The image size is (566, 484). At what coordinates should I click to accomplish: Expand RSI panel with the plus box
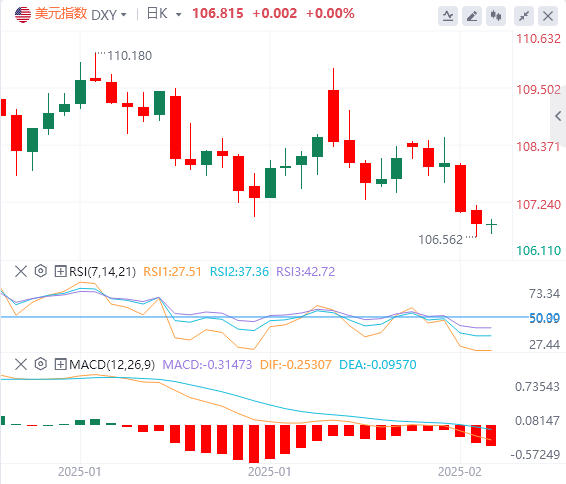[60, 271]
